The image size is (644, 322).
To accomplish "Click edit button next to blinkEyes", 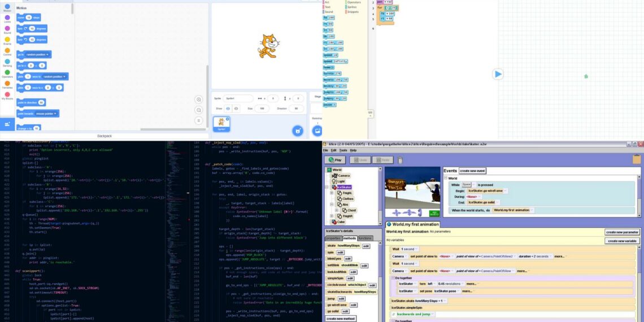I will click(348, 259).
